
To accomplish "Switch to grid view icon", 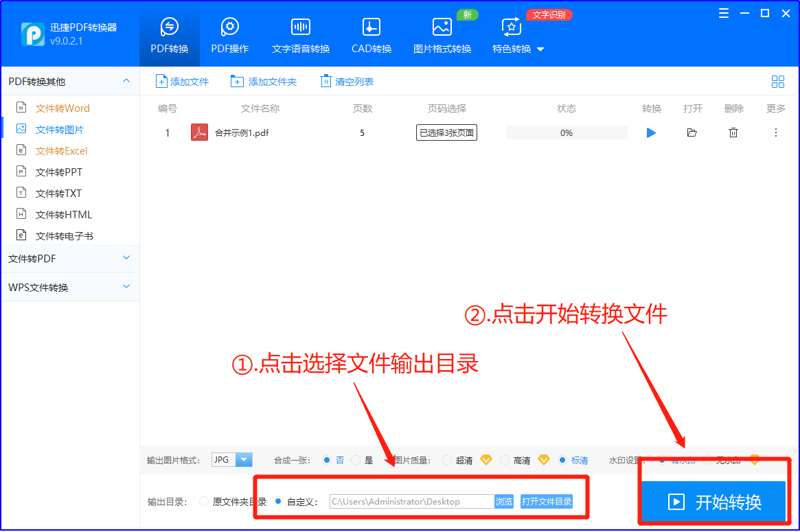I will click(x=777, y=82).
